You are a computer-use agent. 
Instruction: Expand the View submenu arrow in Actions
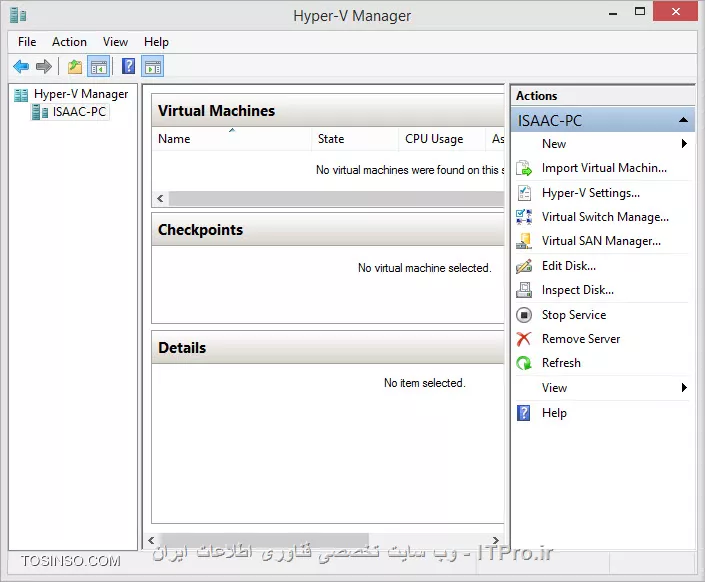pyautogui.click(x=684, y=387)
